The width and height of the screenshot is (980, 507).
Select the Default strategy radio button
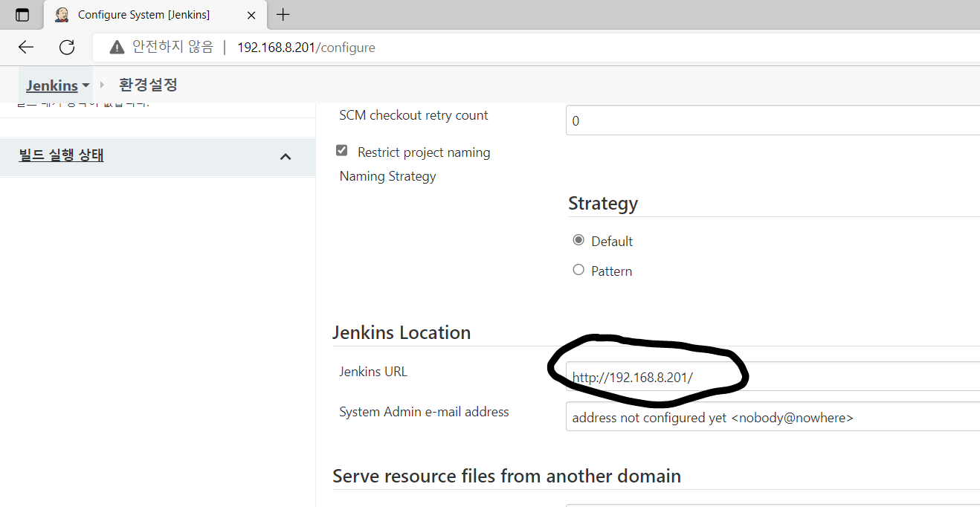(x=578, y=240)
